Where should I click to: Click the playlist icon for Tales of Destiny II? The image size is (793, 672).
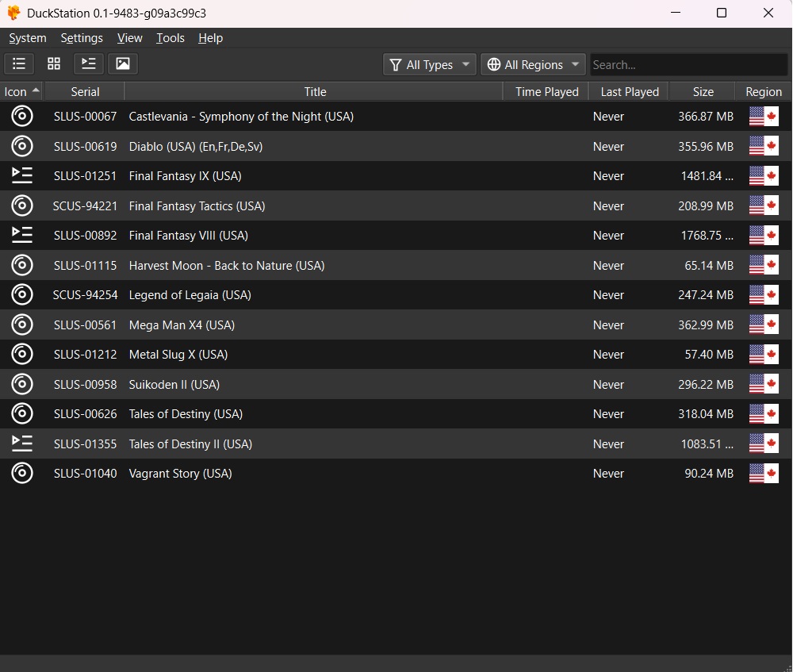(x=21, y=444)
